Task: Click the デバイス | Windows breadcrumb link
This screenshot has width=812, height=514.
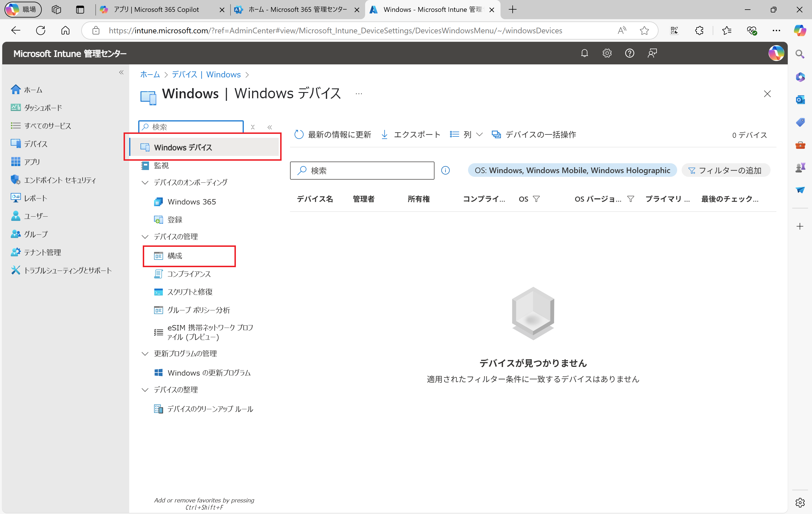Action: click(206, 74)
